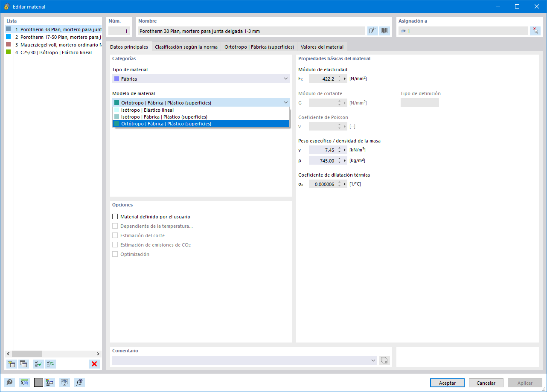Open the material library book icon
This screenshot has width=547, height=392.
pos(384,31)
